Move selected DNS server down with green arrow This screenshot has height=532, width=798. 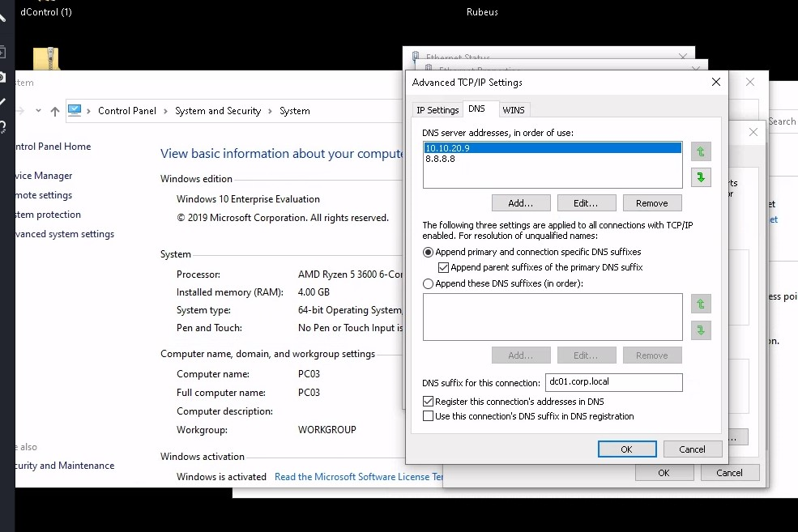(701, 177)
